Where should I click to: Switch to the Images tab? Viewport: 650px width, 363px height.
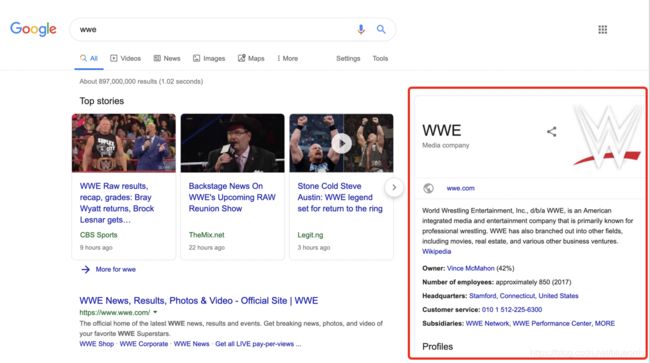point(209,58)
